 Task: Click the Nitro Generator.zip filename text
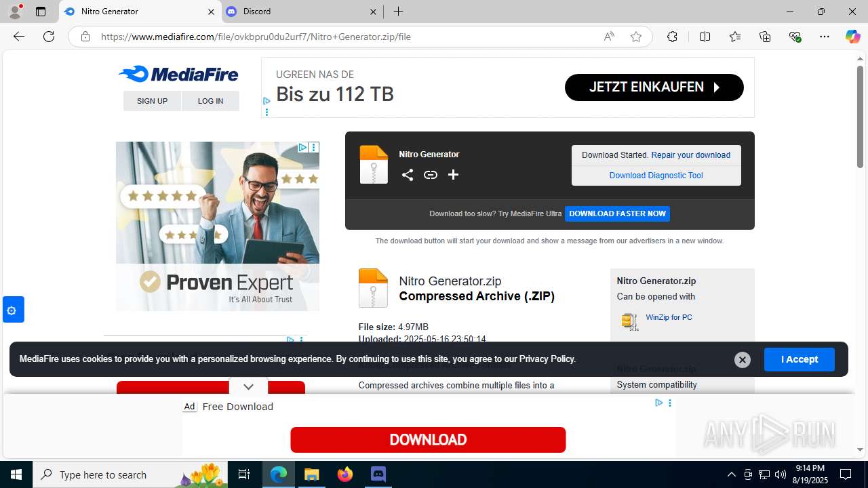point(450,281)
